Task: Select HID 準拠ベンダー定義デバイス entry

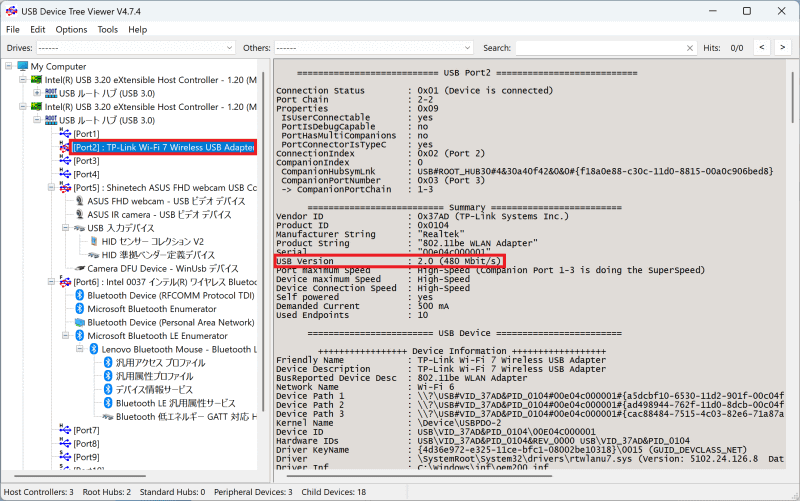Action: click(158, 255)
